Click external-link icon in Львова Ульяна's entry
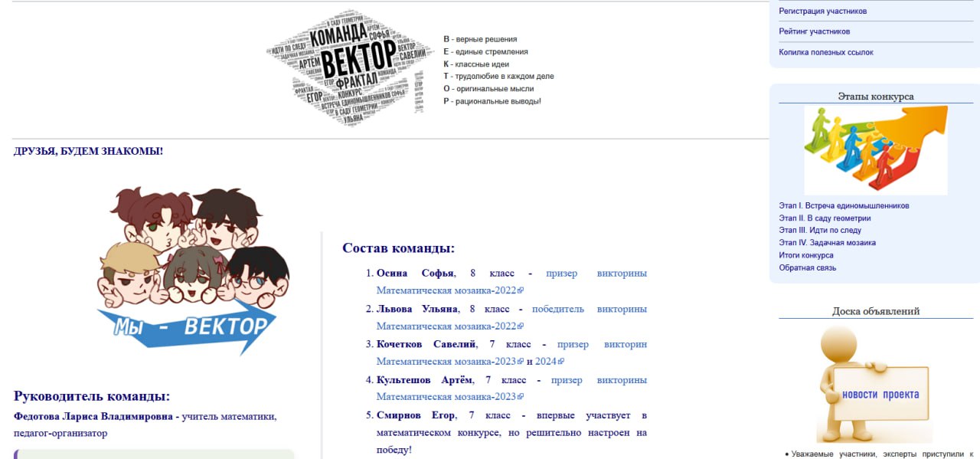The image size is (980, 459). [x=521, y=326]
